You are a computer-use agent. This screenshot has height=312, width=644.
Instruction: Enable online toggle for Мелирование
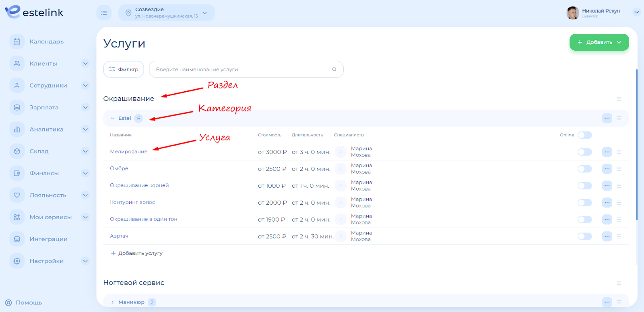[x=584, y=152]
